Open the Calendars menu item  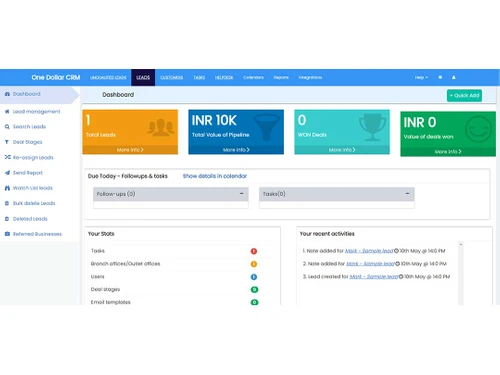point(253,77)
